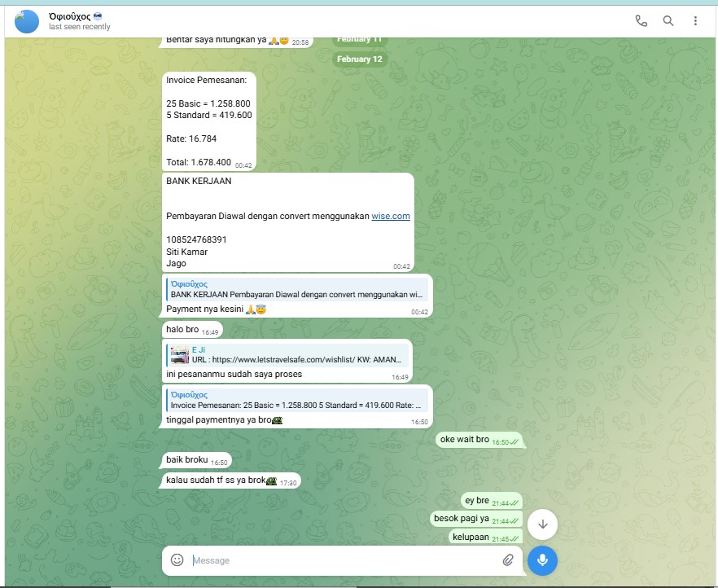Open search in this chat

click(x=668, y=21)
